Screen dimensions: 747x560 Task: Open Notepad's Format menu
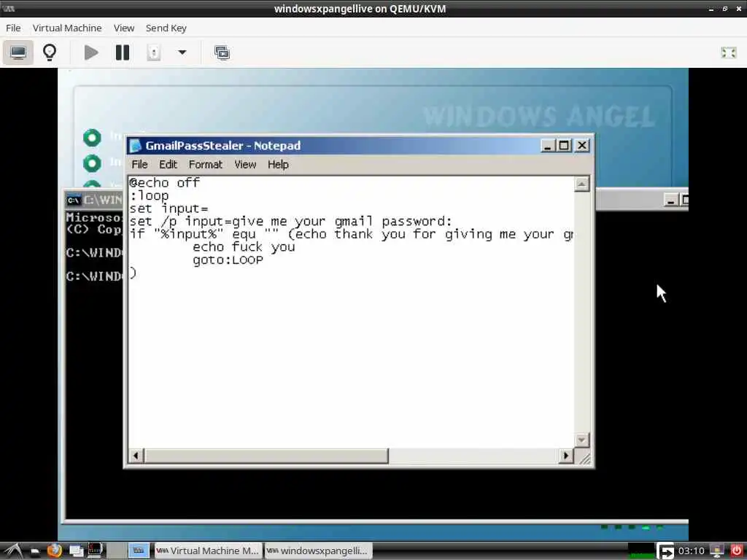pos(205,165)
